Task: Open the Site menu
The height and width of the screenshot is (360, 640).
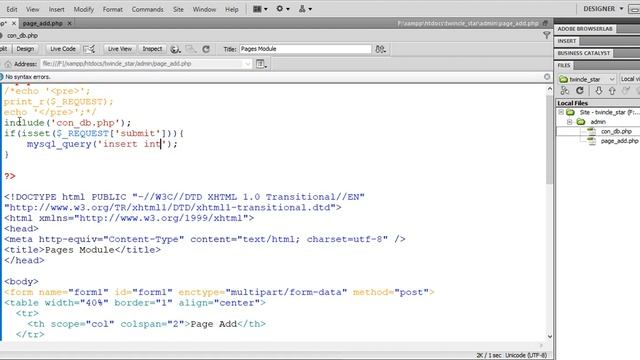Action: click(x=178, y=9)
